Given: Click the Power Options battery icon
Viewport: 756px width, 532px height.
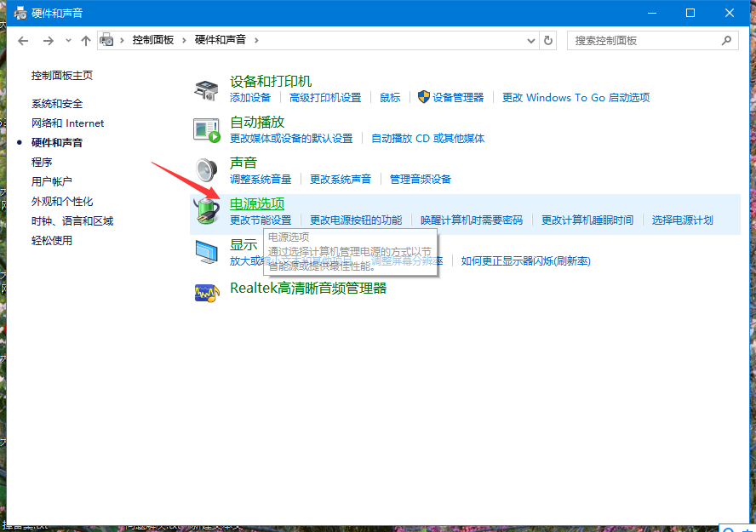Looking at the screenshot, I should click(x=206, y=210).
